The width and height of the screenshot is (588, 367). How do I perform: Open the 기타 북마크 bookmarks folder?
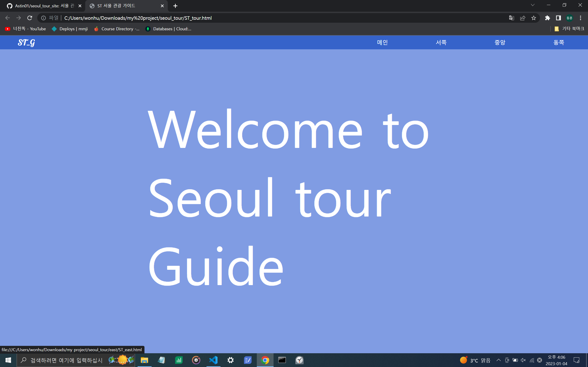tap(569, 29)
